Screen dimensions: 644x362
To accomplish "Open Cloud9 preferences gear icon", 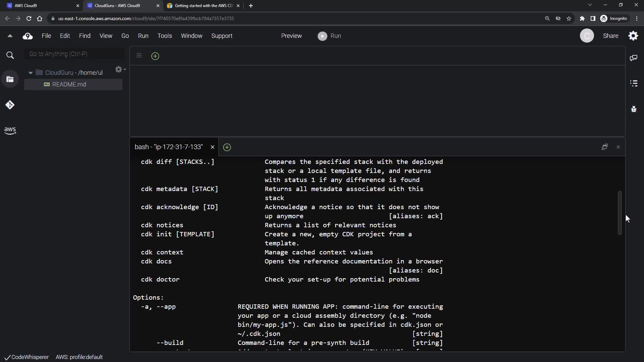I will click(x=633, y=36).
